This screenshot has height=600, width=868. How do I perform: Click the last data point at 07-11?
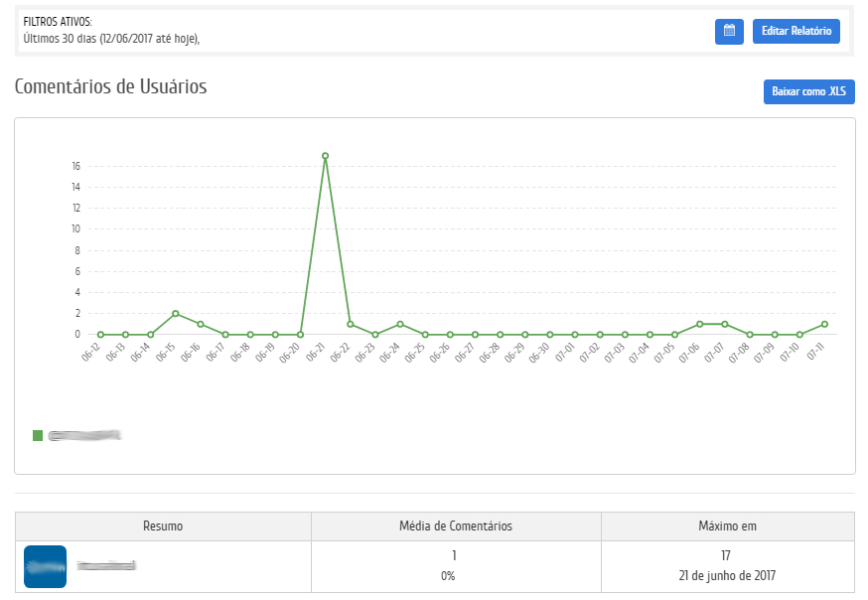point(825,324)
